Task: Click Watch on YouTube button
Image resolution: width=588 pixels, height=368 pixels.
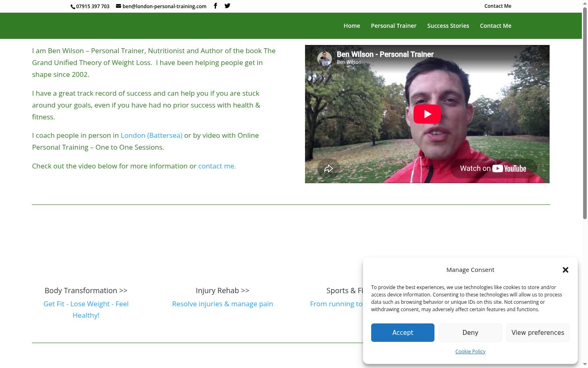Action: click(x=493, y=168)
